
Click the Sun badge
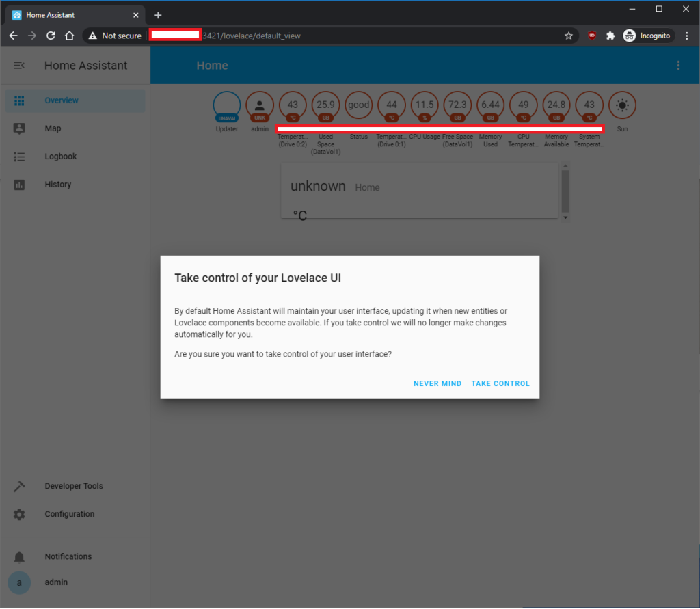(622, 105)
